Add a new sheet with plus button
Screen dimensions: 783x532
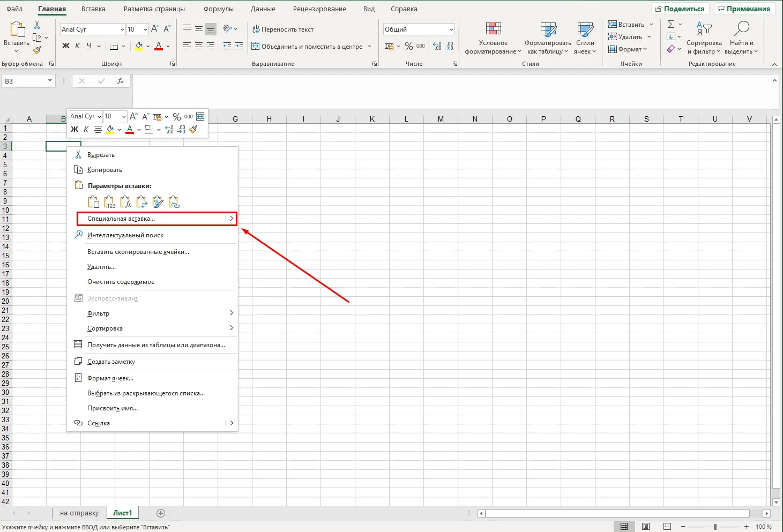(161, 513)
